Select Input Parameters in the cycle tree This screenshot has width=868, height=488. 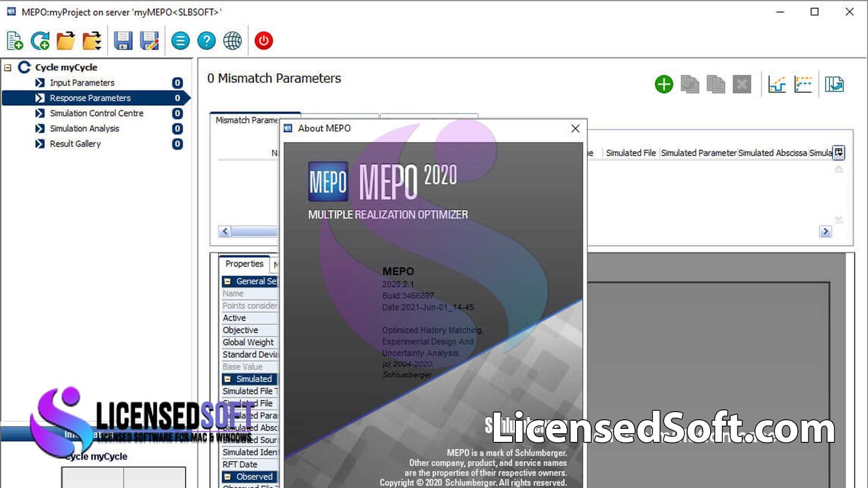(x=82, y=83)
